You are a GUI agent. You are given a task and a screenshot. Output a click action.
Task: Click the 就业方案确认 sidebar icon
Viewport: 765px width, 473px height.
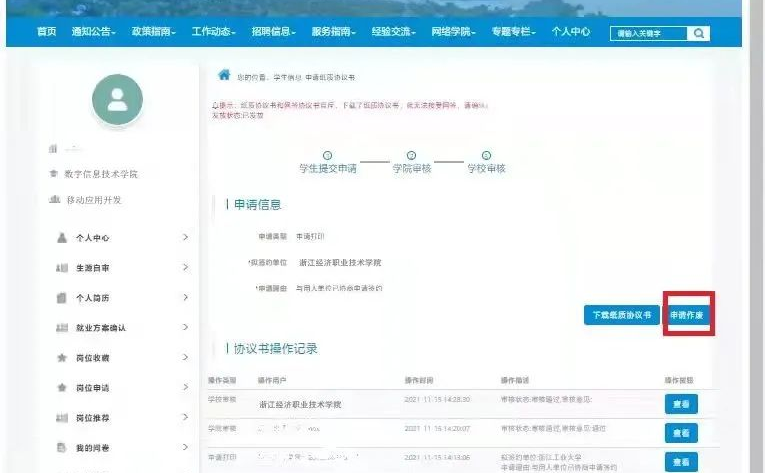[62, 328]
